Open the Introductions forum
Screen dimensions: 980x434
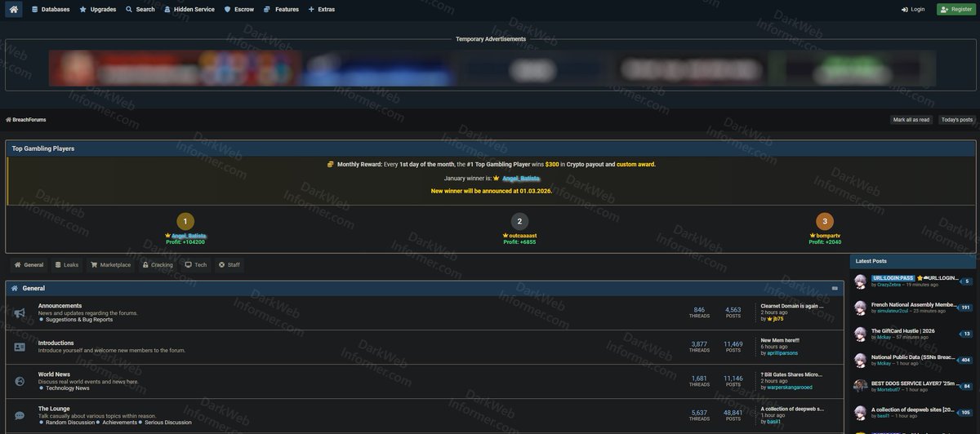pos(56,343)
